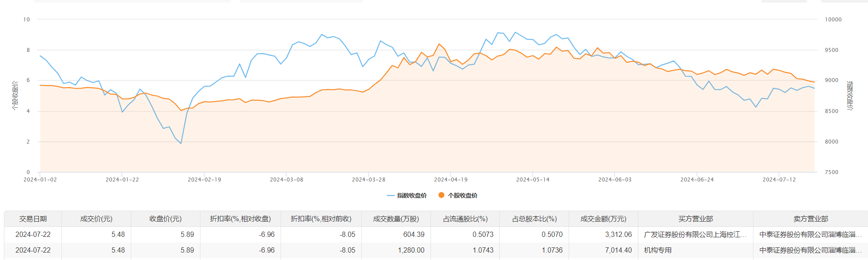
Task: Click the 交易日期 column header
Action: click(x=33, y=219)
